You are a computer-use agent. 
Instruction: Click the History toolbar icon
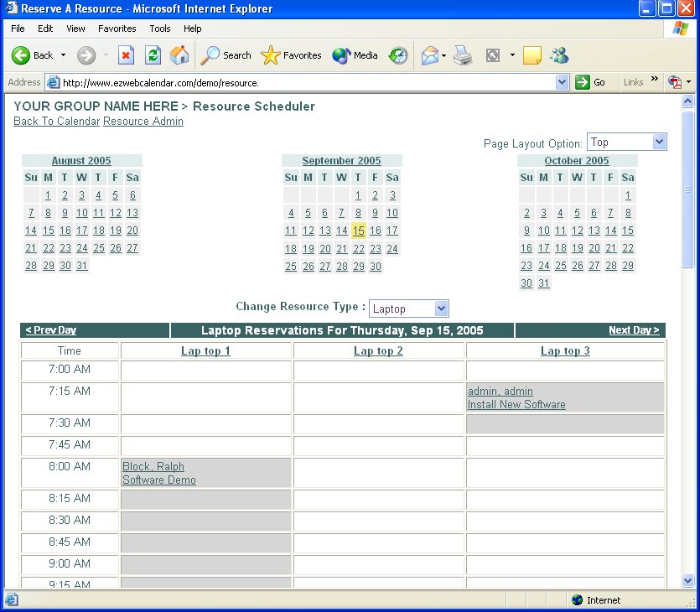coord(398,55)
